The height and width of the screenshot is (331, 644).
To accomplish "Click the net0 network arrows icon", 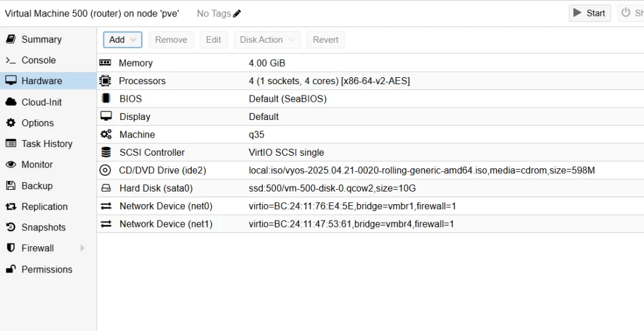I will click(106, 206).
